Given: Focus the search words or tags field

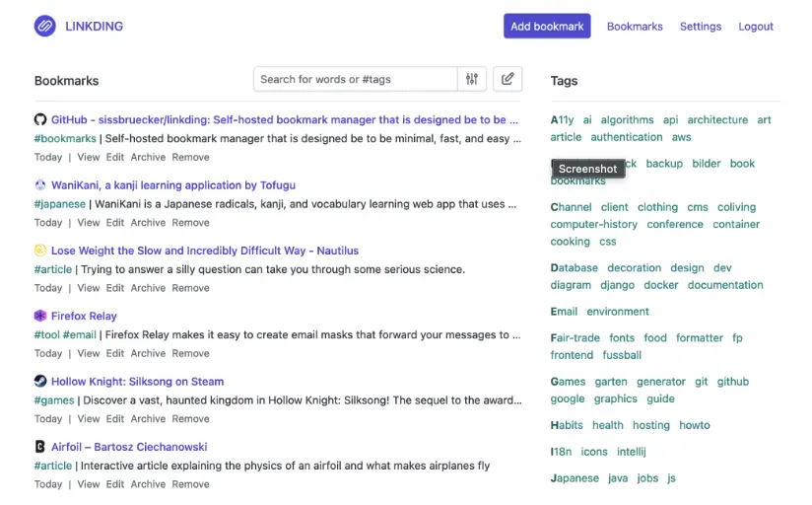Looking at the screenshot, I should click(x=356, y=79).
